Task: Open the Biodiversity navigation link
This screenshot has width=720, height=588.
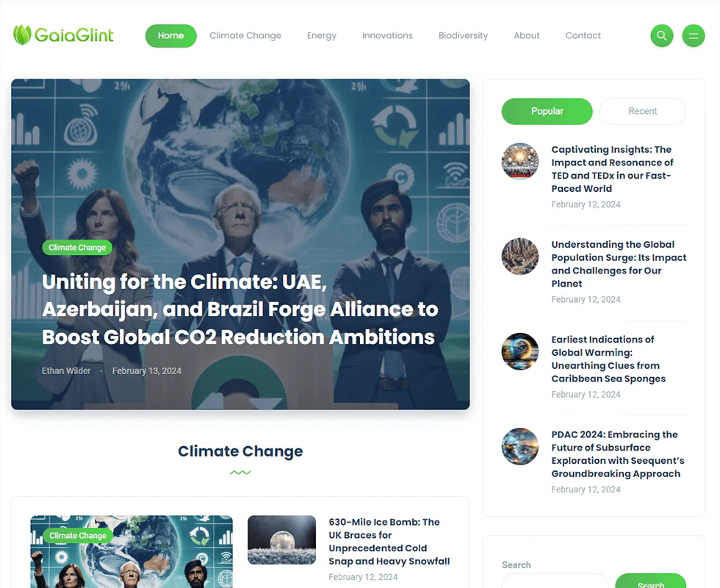Action: pos(463,35)
